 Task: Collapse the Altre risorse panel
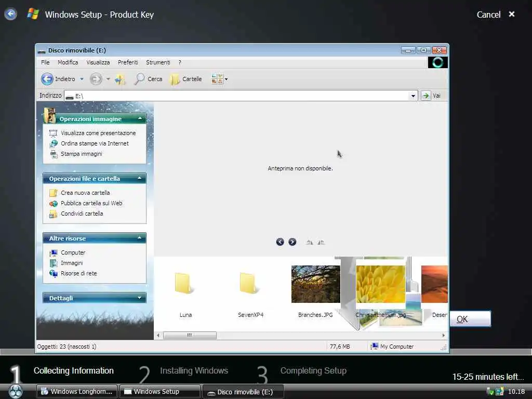click(x=139, y=238)
